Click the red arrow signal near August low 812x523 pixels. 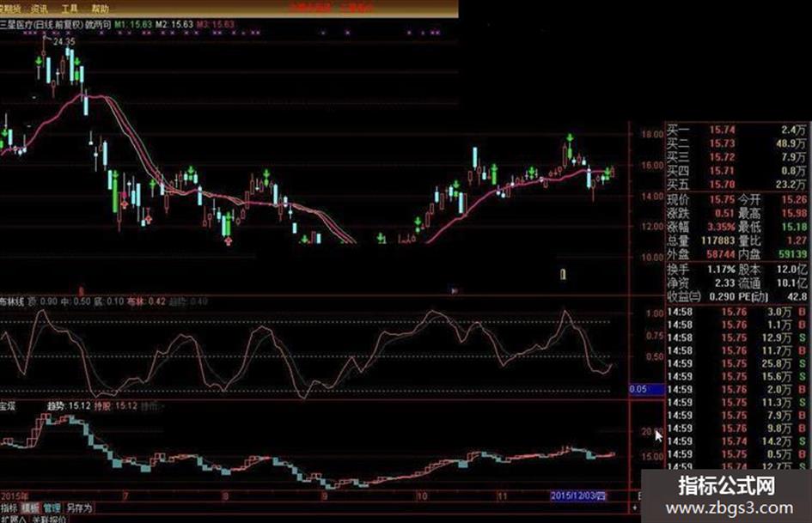click(228, 240)
